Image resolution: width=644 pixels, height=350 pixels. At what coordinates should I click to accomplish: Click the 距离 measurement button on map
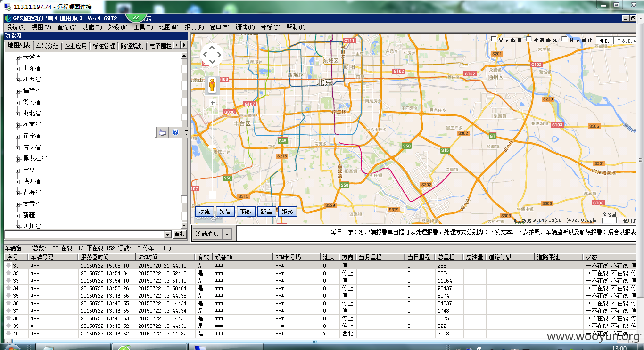(x=266, y=212)
